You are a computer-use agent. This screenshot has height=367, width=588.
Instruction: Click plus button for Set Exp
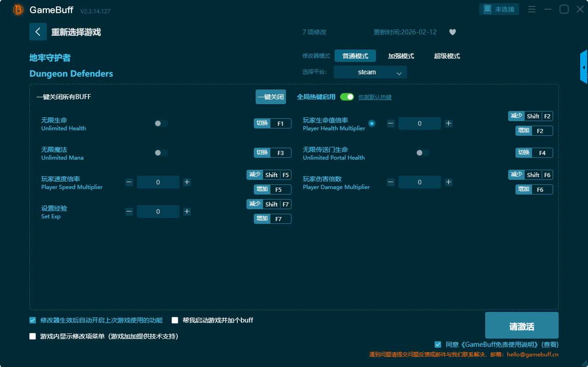tap(187, 211)
